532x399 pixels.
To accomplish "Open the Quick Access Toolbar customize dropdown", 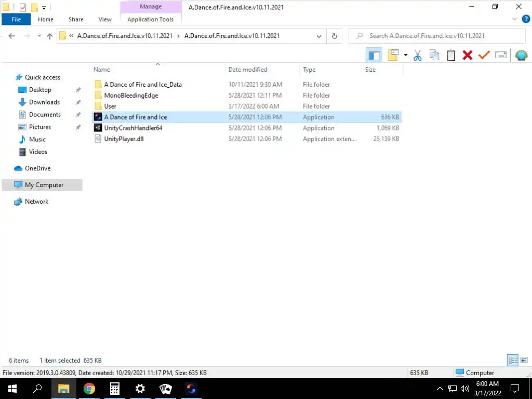I will [44, 7].
